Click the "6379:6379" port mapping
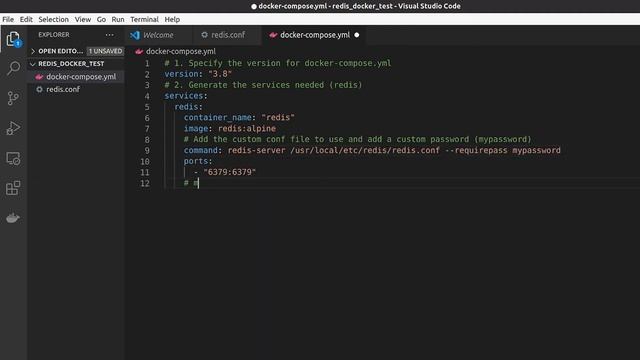 [x=229, y=172]
